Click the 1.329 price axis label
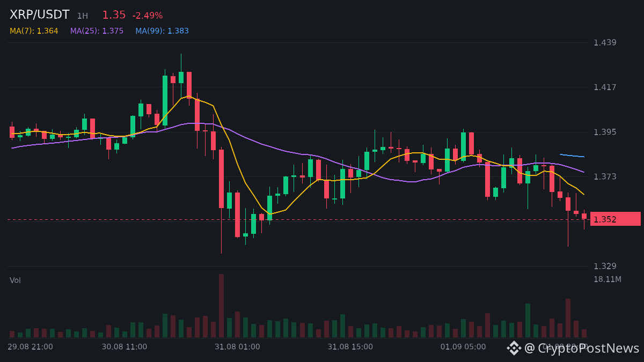This screenshot has height=362, width=644. click(x=605, y=266)
